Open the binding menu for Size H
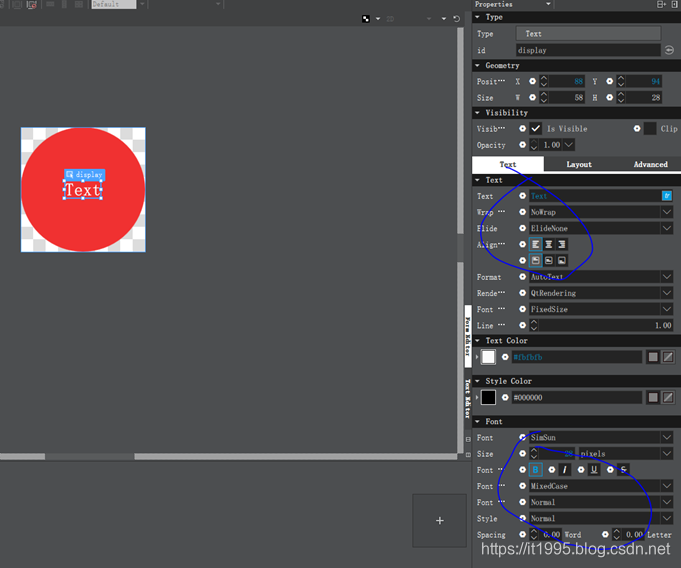This screenshot has width=681, height=568. click(x=609, y=98)
